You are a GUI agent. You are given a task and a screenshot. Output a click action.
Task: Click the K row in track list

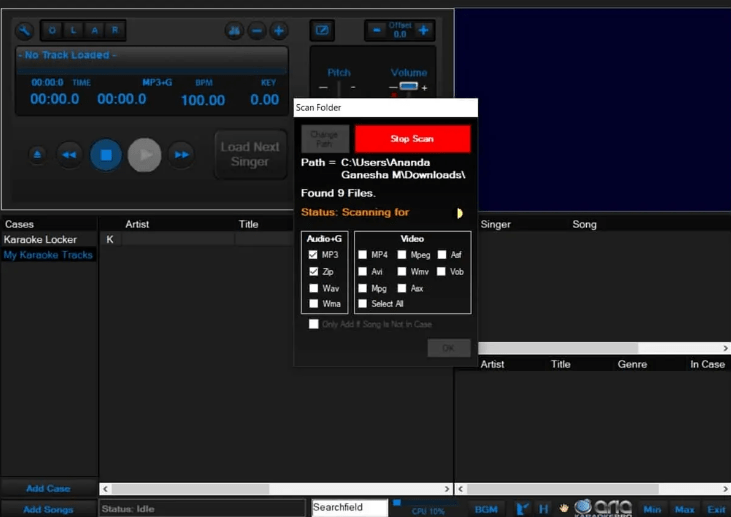197,240
